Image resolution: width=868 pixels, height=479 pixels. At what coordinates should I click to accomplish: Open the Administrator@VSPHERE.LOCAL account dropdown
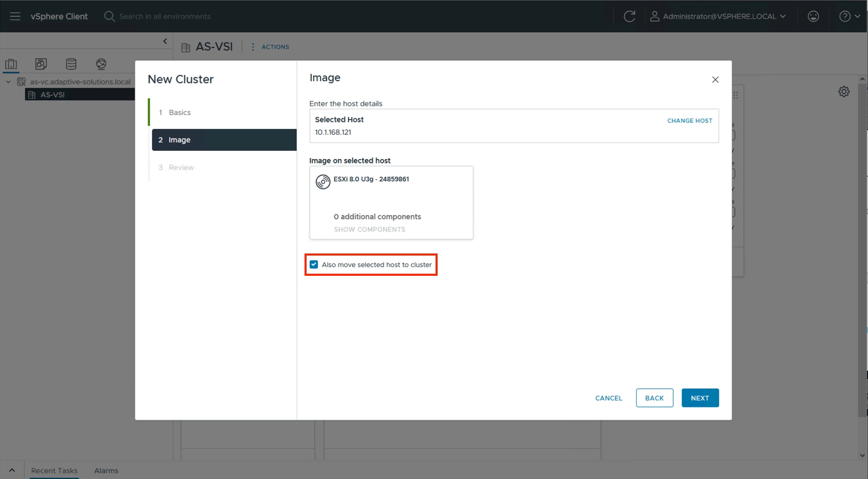[719, 16]
